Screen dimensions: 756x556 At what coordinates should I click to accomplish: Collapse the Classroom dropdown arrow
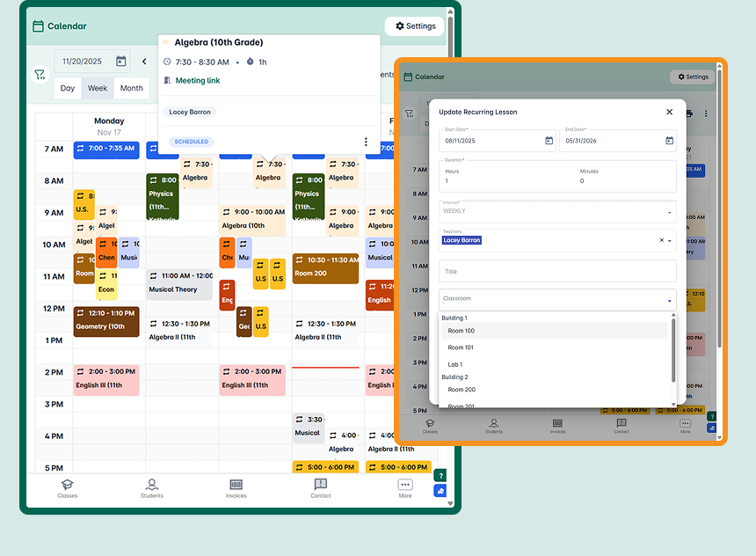(x=669, y=300)
